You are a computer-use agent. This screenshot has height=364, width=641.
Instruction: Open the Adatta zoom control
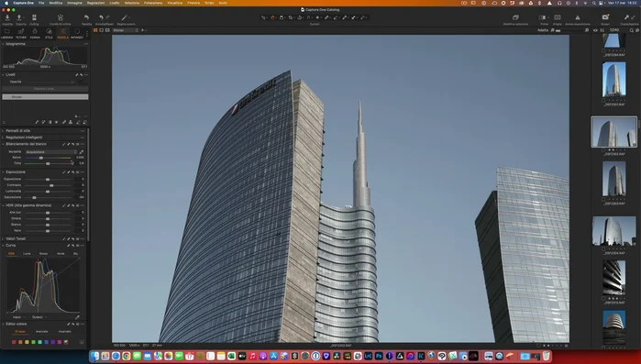(x=543, y=30)
